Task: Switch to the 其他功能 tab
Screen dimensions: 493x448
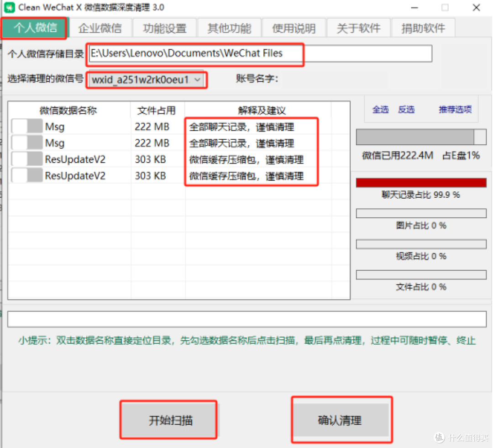Action: click(229, 28)
